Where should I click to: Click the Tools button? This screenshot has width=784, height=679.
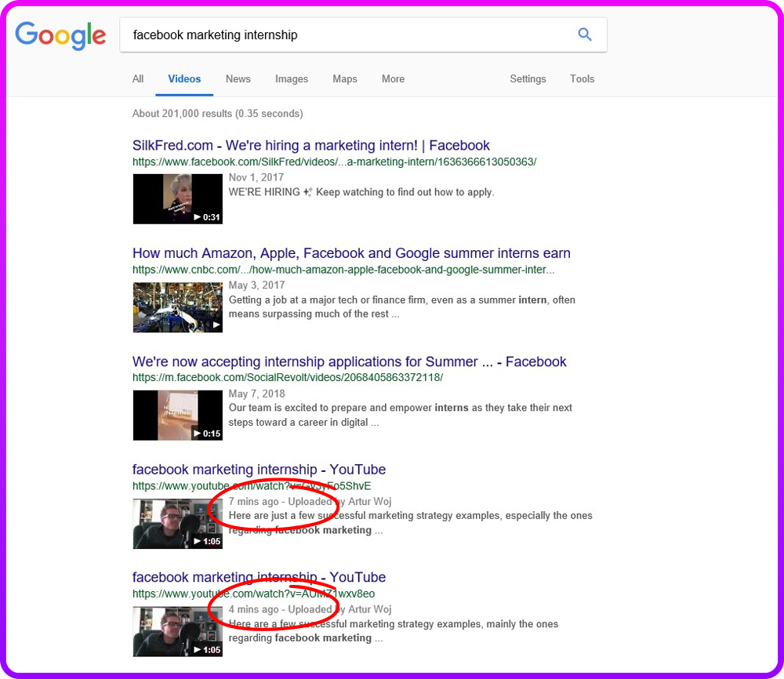pos(582,79)
